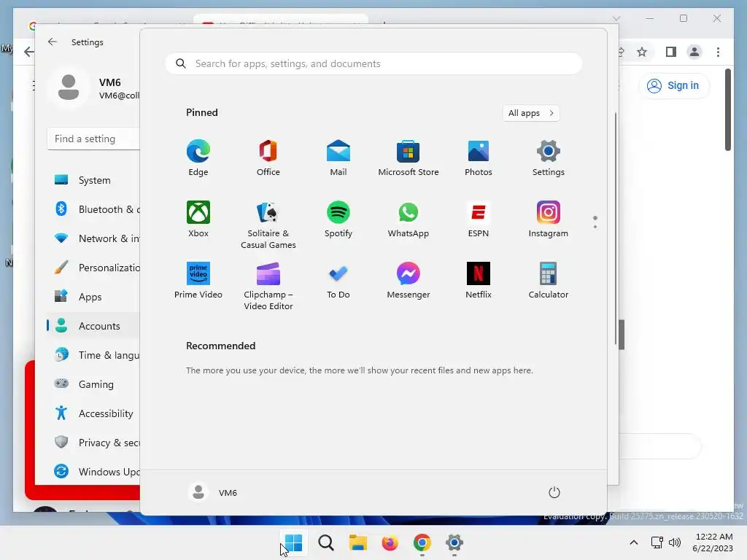Click the back arrow in Settings window
The width and height of the screenshot is (747, 560).
53,42
